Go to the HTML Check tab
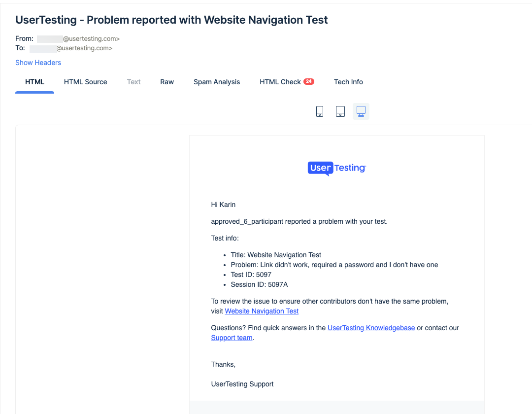Image resolution: width=532 pixels, height=414 pixels. click(280, 82)
